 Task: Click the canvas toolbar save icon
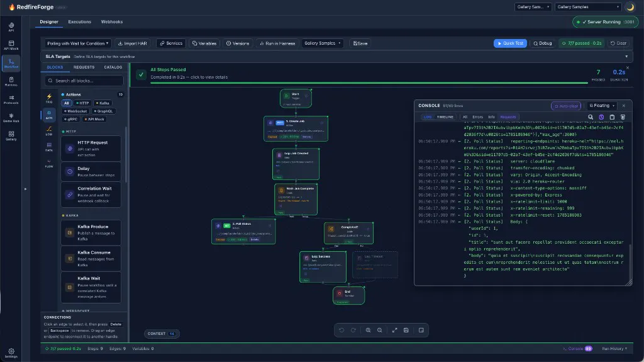click(x=406, y=330)
